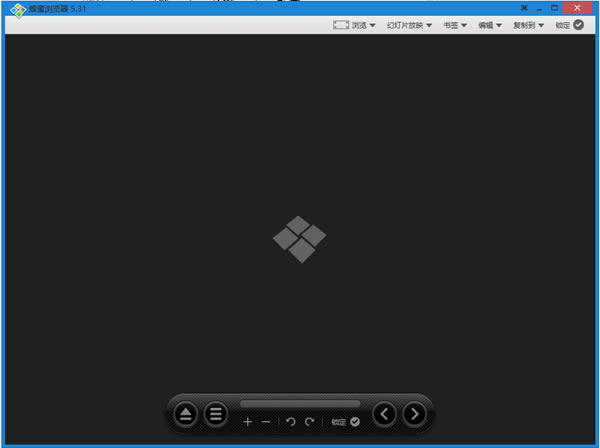Screen dimensions: 600x448
Task: Go to the previous image arrow
Action: pyautogui.click(x=384, y=414)
